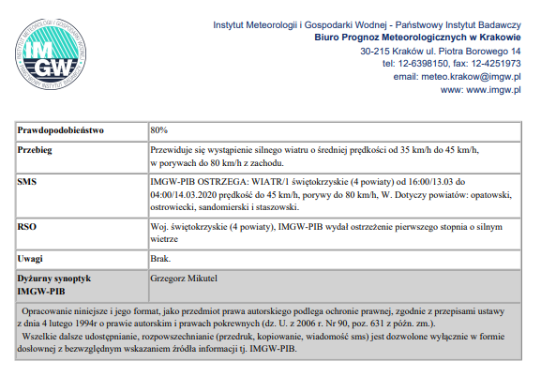Open the meteo.krakow@imgw.pl email address

[471, 77]
